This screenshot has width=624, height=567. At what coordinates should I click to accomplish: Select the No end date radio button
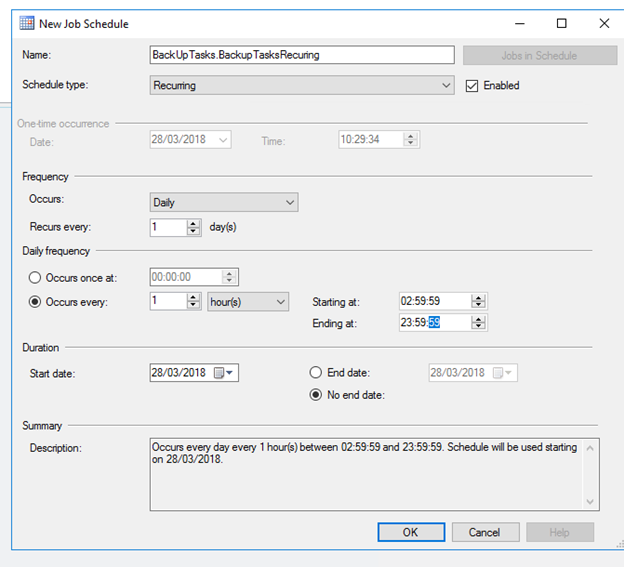pos(316,395)
